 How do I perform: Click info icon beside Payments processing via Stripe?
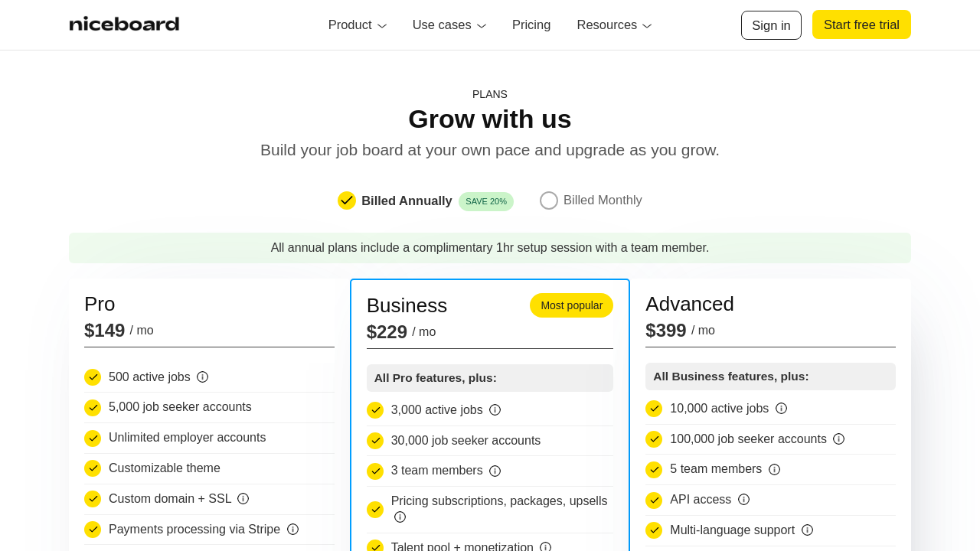(x=292, y=530)
